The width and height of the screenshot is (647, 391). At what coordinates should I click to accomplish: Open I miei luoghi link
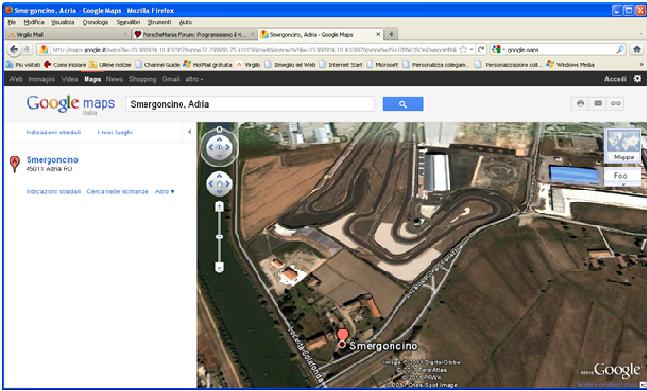pyautogui.click(x=115, y=132)
